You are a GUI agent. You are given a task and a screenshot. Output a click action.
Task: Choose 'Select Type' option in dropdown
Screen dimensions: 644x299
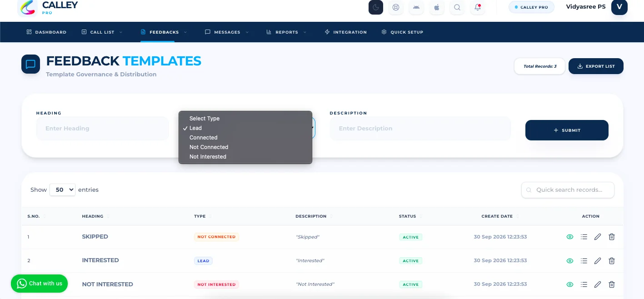point(245,119)
